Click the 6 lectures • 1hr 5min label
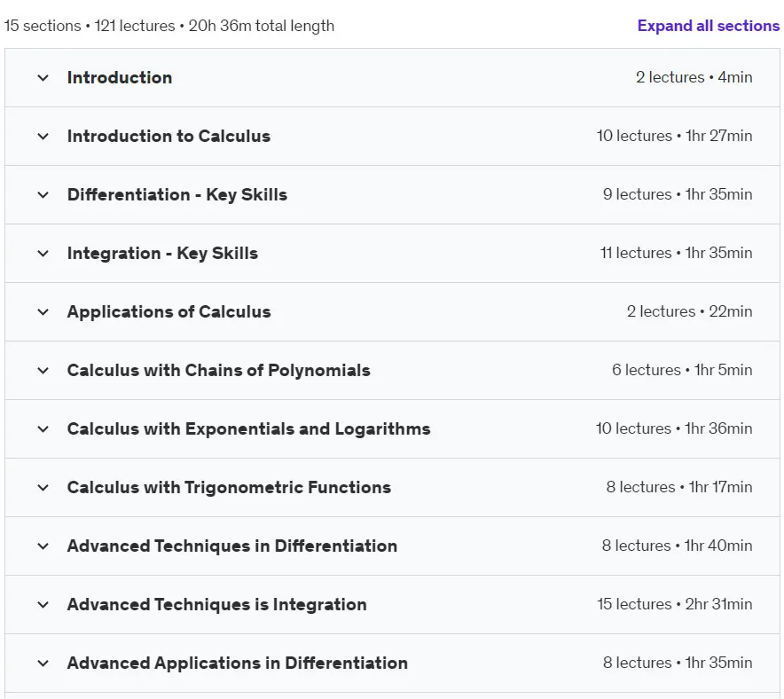784x699 pixels. point(682,370)
